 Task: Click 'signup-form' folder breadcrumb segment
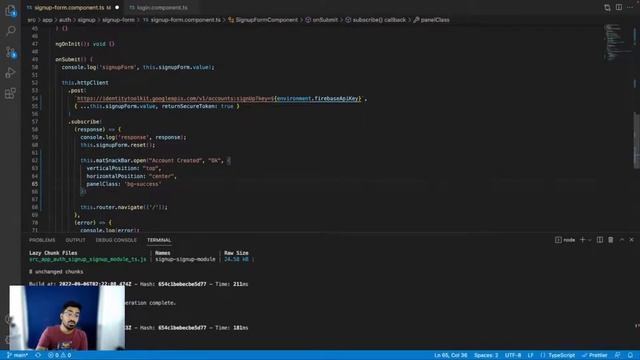[x=118, y=20]
